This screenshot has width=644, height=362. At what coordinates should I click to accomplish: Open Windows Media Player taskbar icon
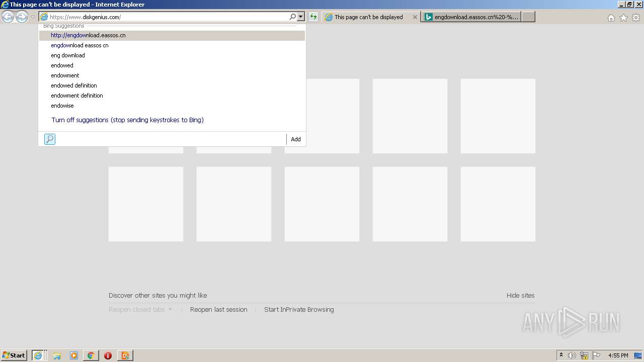pos(74,355)
